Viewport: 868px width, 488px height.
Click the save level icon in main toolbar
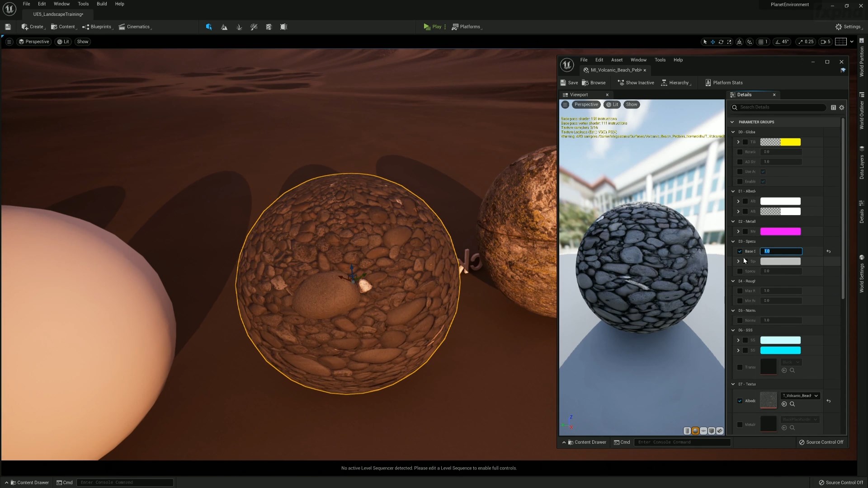[x=8, y=27]
